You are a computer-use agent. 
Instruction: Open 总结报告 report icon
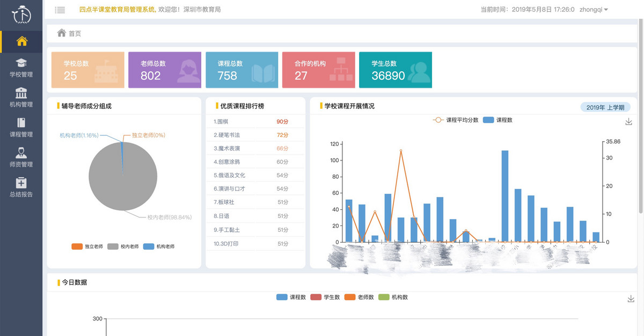point(21,183)
